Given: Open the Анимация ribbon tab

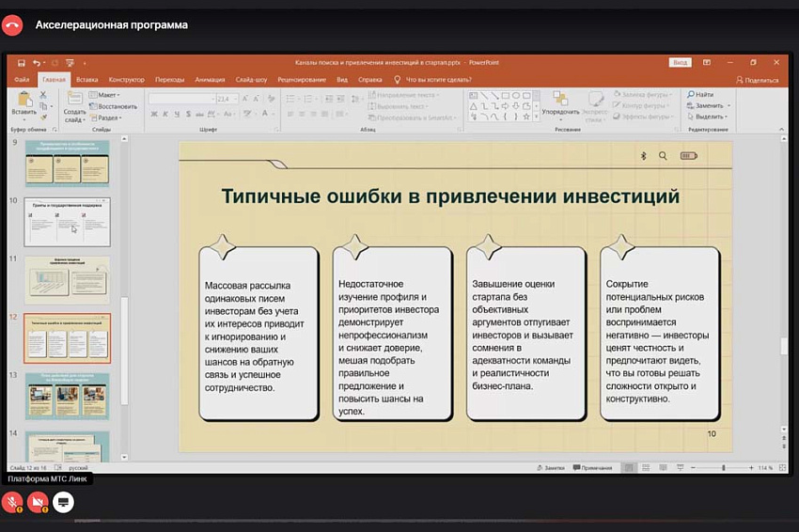Looking at the screenshot, I should (x=210, y=80).
